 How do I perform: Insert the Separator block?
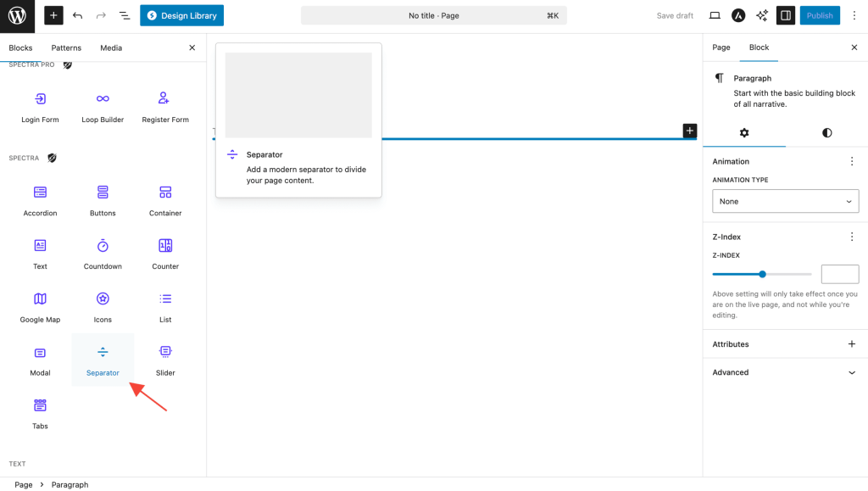point(103,360)
